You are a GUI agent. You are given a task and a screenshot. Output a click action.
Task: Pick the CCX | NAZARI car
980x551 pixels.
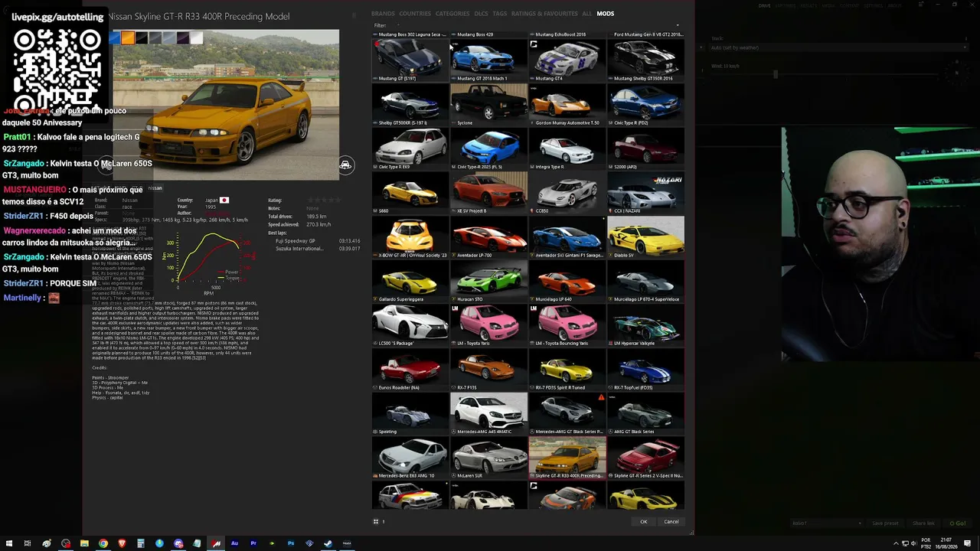645,193
